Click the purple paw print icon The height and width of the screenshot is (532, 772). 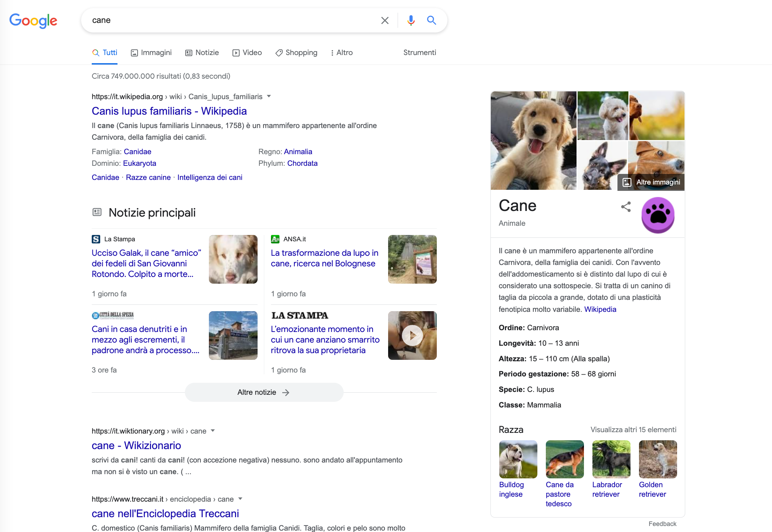pos(658,215)
